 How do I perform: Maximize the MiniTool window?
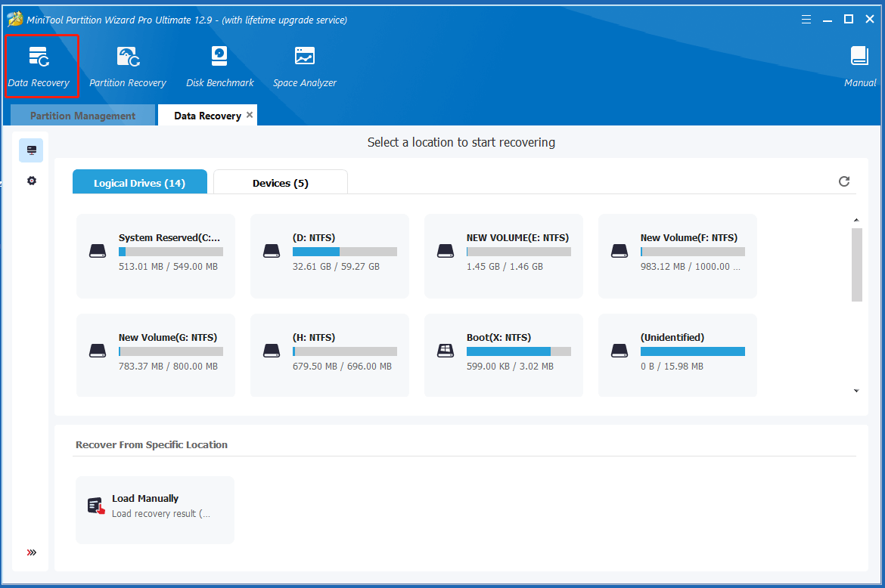[848, 19]
